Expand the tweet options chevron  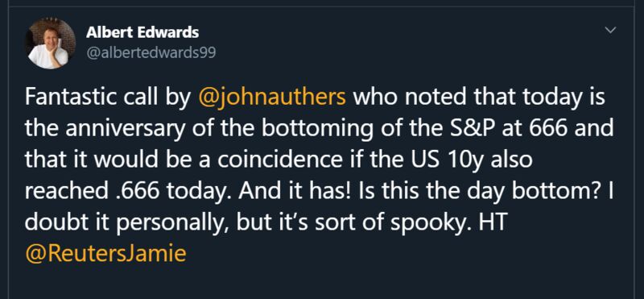point(611,30)
